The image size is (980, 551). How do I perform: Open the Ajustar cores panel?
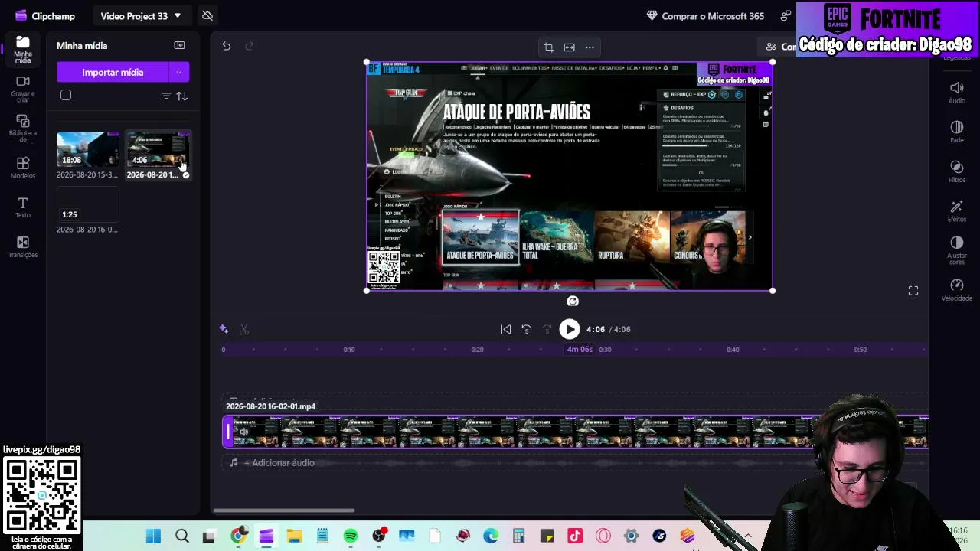coord(957,250)
